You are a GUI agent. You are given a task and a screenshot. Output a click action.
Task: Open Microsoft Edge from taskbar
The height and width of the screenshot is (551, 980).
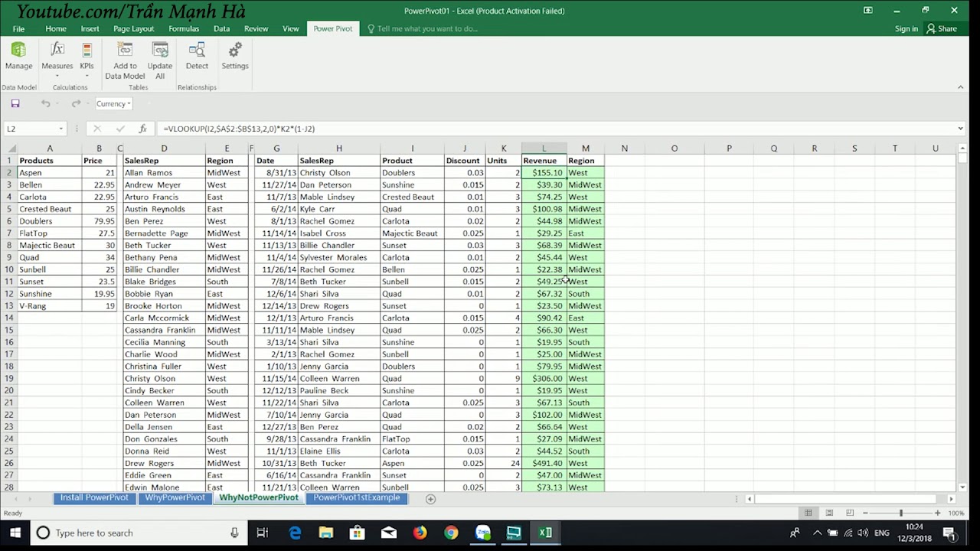(295, 533)
